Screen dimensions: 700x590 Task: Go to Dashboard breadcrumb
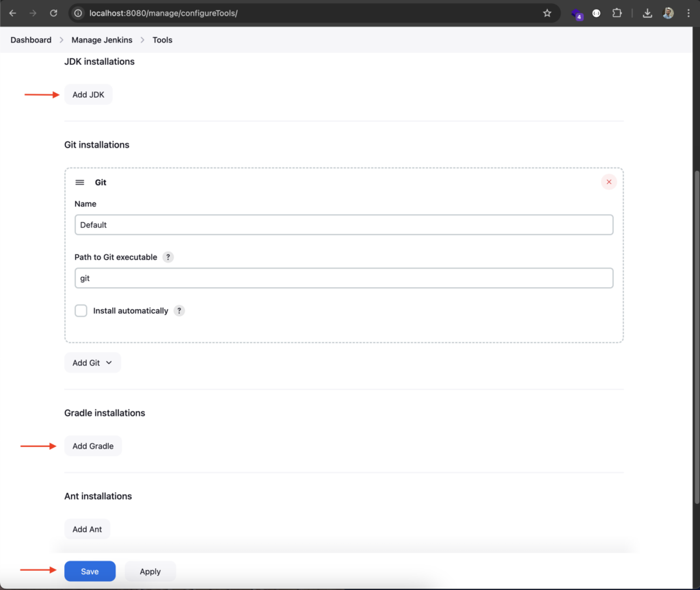[x=31, y=40]
